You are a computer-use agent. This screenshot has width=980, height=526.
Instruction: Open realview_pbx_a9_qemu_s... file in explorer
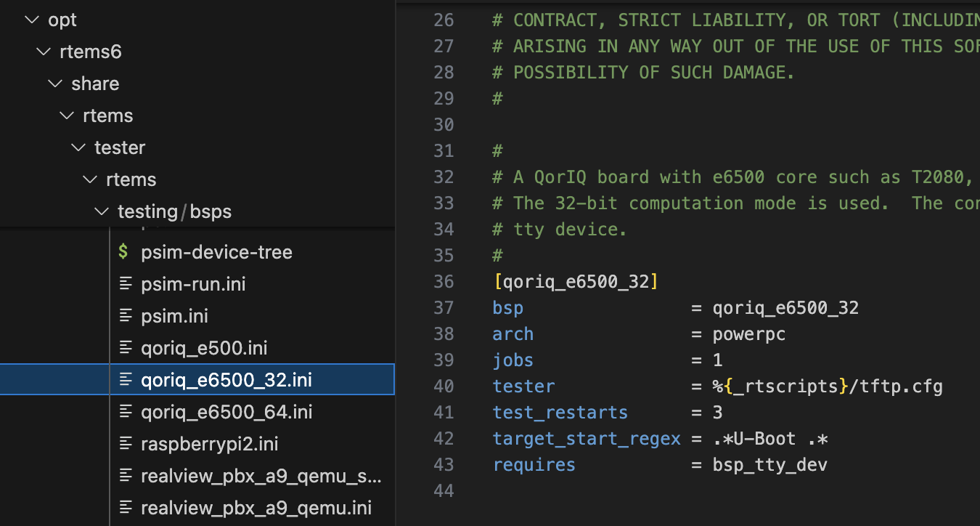coord(260,476)
